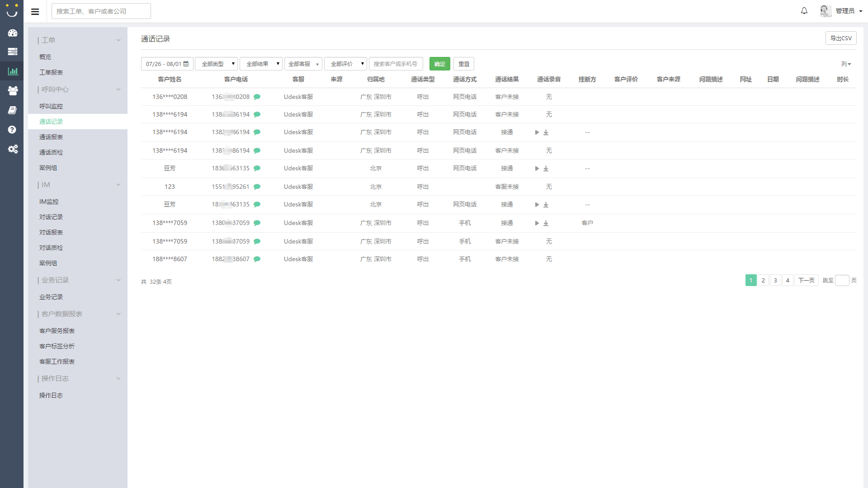Open settings gears icon in left rail
The width and height of the screenshot is (868, 488).
[13, 149]
